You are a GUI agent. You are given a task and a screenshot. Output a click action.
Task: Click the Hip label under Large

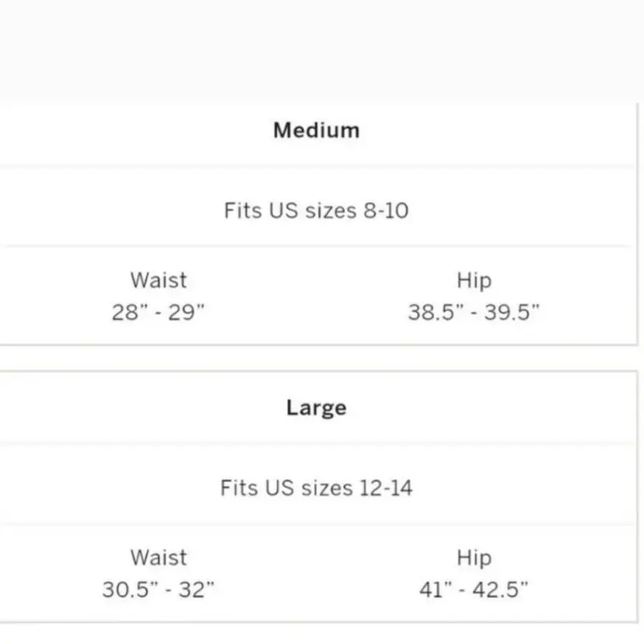click(x=474, y=558)
